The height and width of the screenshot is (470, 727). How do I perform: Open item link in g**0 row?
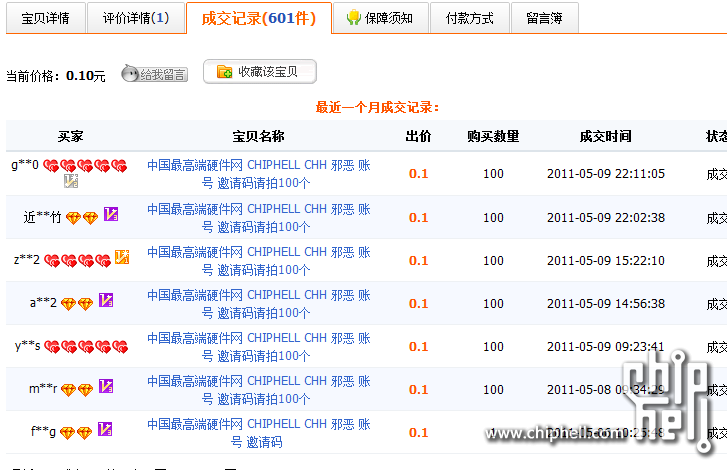[259, 174]
